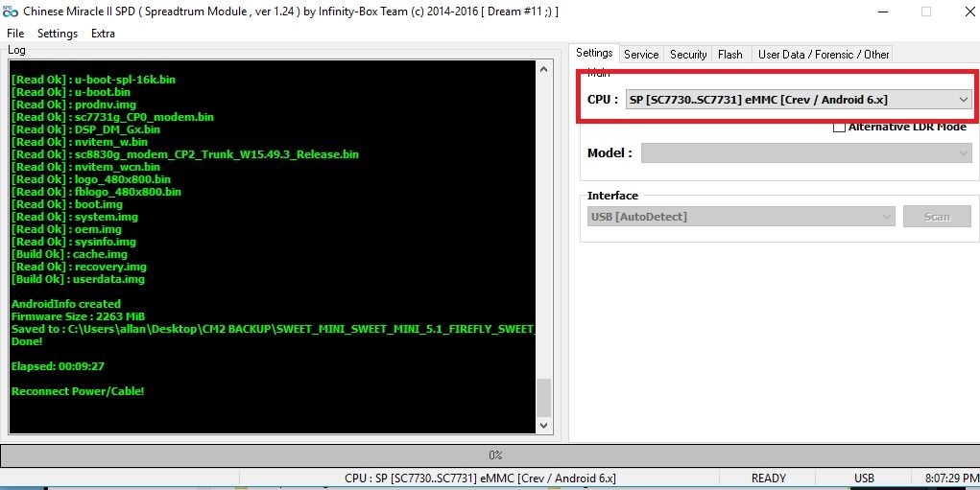Select the User Data / Forensic / Other tab

[x=824, y=55]
